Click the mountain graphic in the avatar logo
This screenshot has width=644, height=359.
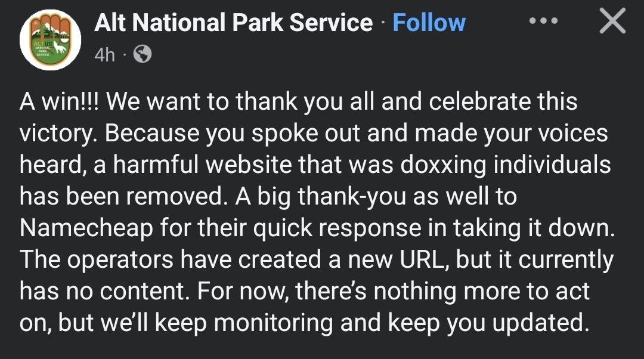coord(50,31)
